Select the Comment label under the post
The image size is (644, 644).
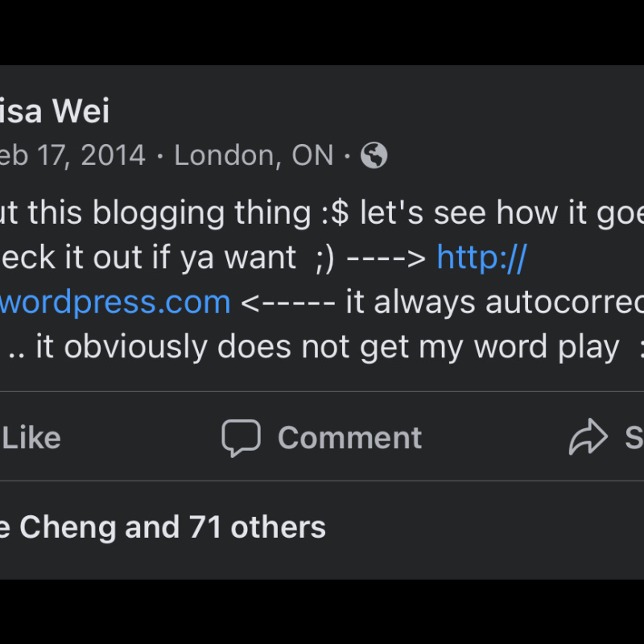point(350,438)
